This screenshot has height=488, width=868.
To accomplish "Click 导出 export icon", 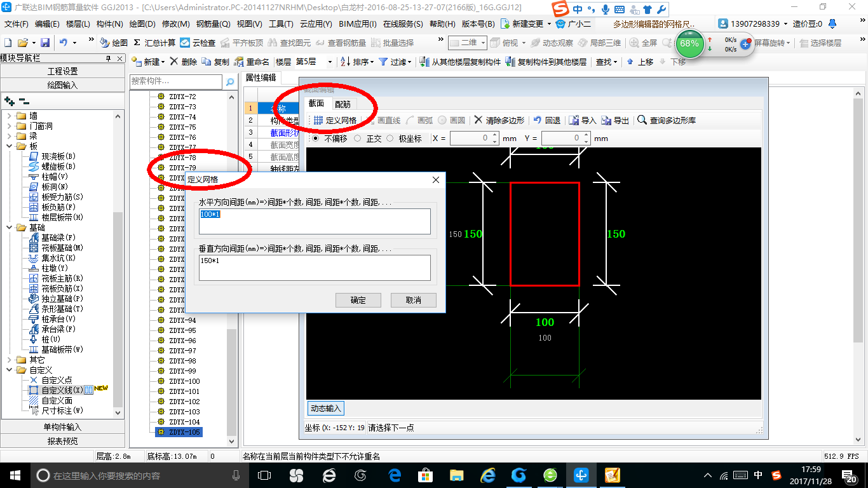I will tap(615, 120).
